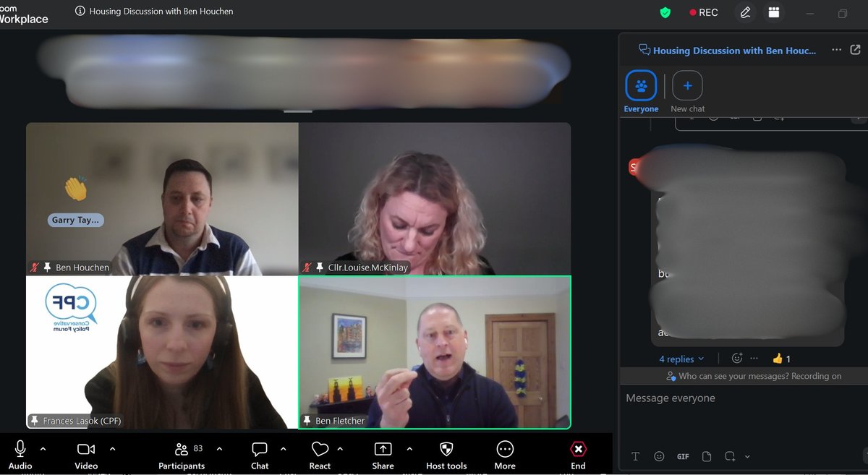The image size is (868, 475).
Task: Expand the Video options caret
Action: click(x=112, y=449)
